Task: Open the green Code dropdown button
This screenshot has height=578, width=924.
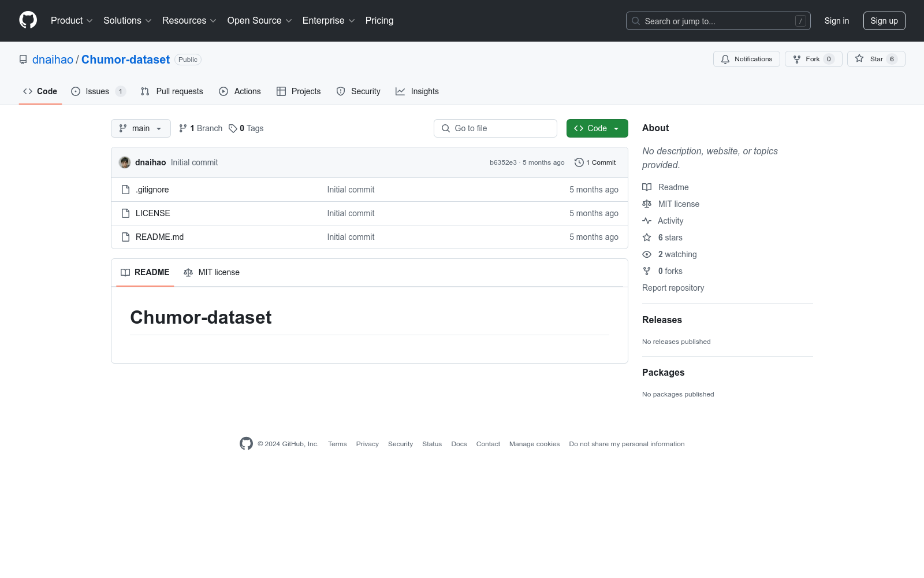Action: (x=597, y=128)
